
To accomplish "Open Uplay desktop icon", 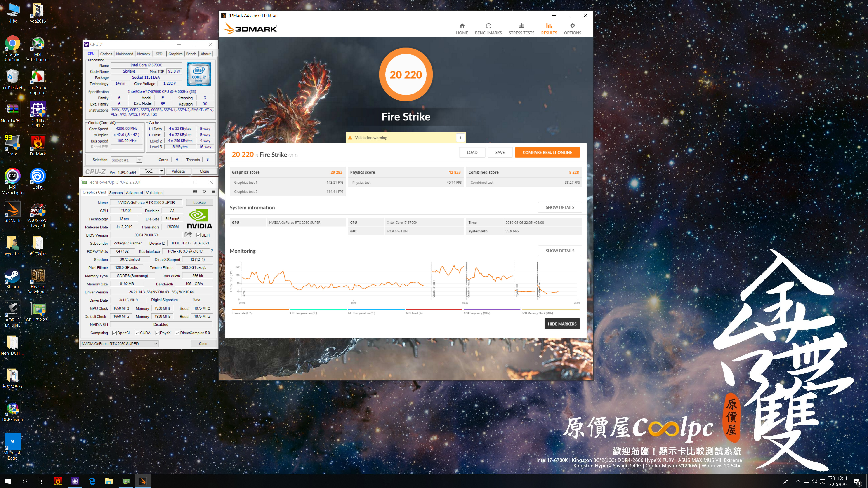I will 38,179.
